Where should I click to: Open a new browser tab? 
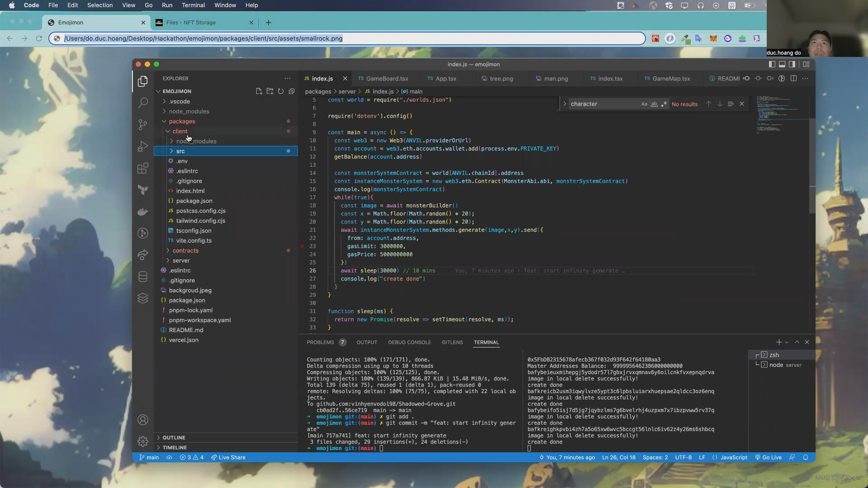pos(269,23)
